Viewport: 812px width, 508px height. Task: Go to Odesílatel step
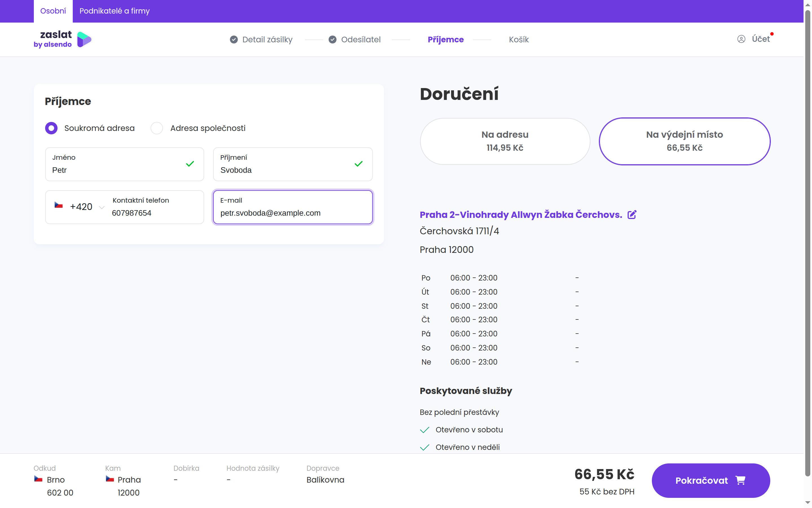(x=361, y=40)
